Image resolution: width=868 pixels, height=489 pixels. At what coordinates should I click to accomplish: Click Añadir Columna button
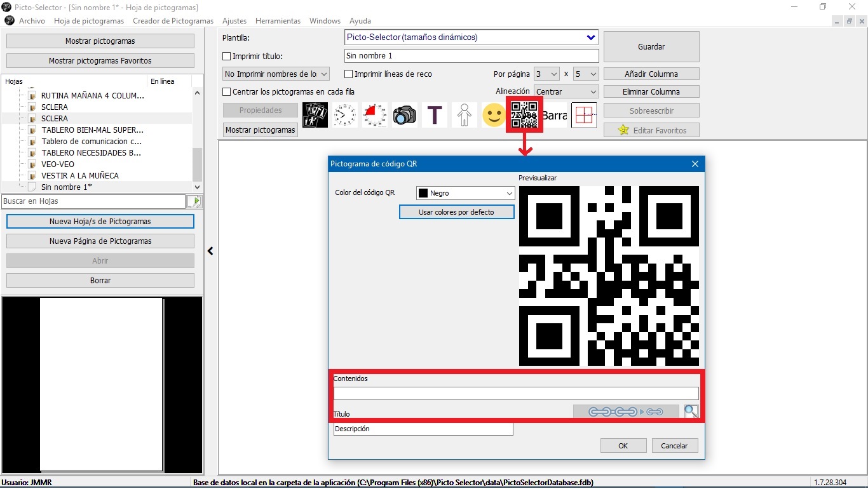click(651, 74)
